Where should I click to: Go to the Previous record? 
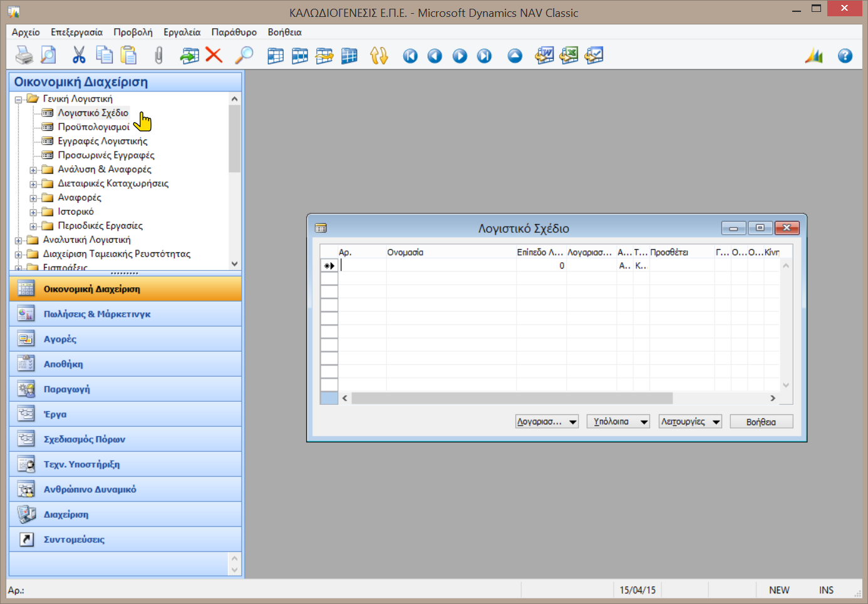tap(435, 56)
